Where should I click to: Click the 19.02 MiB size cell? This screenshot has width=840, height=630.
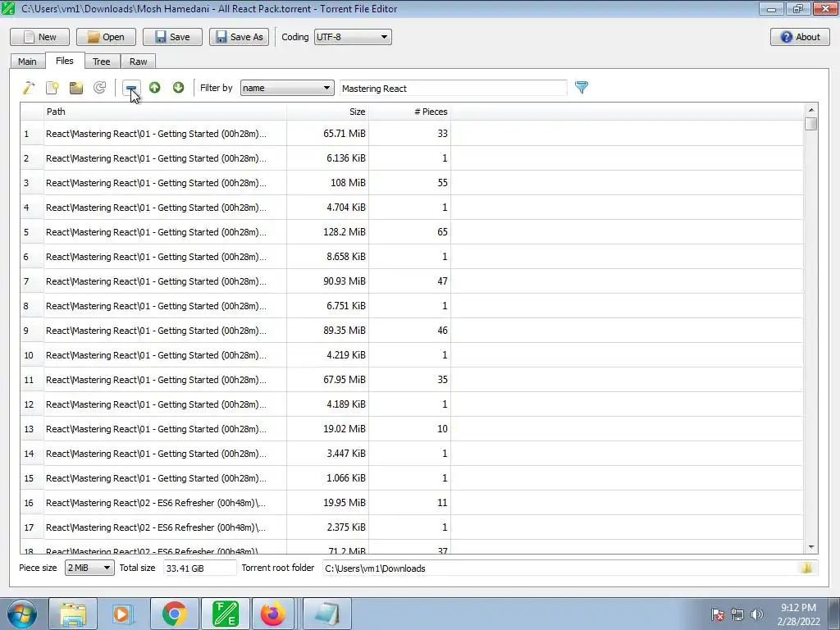(327, 429)
